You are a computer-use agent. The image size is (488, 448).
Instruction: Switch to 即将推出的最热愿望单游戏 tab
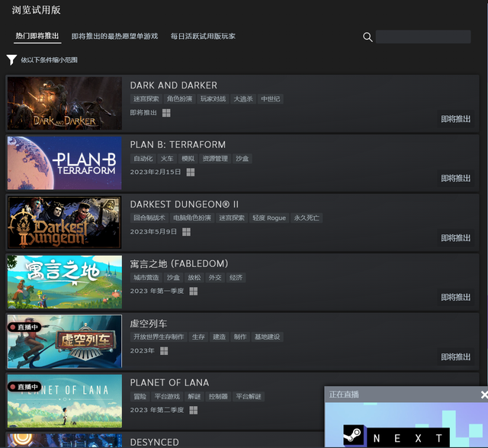(114, 36)
